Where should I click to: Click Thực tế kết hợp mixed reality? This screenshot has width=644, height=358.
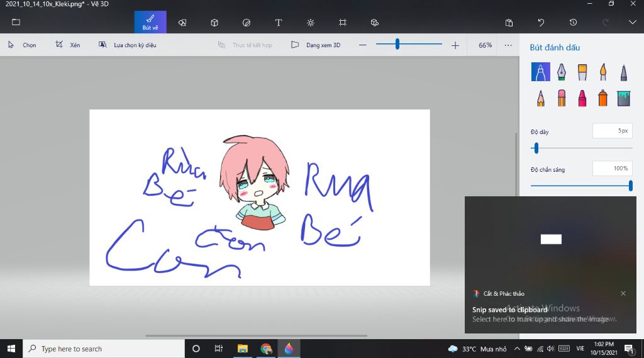click(245, 45)
